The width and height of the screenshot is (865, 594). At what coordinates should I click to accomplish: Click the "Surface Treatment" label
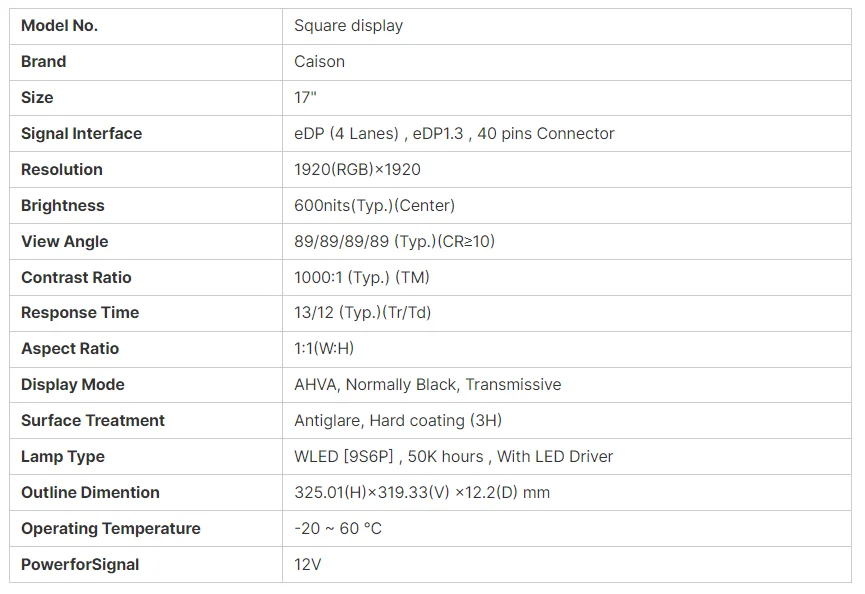point(93,421)
